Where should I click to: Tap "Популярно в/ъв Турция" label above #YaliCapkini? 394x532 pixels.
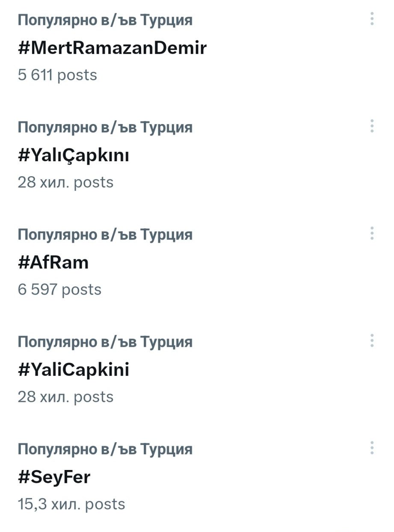pyautogui.click(x=105, y=342)
